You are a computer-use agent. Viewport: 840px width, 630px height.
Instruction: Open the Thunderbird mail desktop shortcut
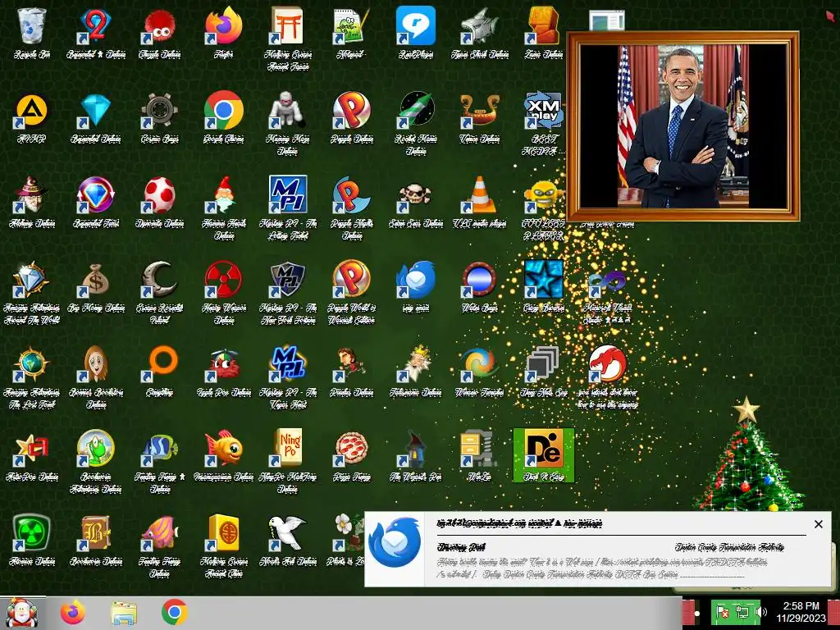[x=416, y=281]
